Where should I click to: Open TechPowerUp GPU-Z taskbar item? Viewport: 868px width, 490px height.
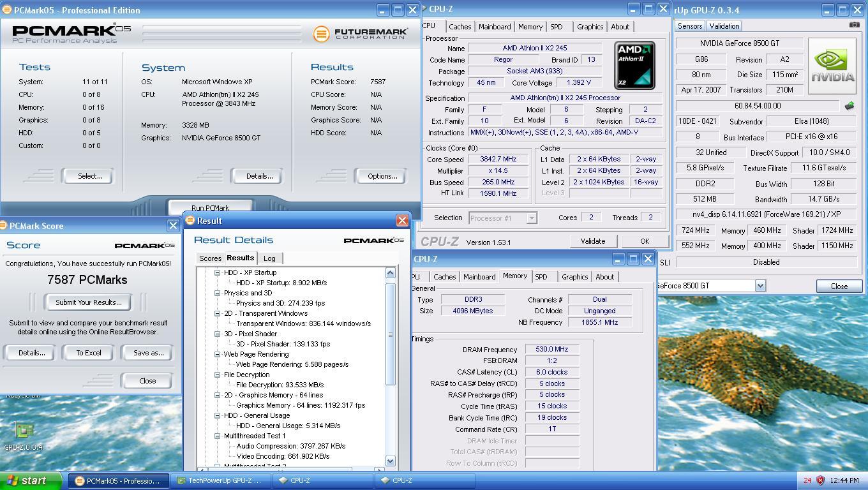[219, 480]
